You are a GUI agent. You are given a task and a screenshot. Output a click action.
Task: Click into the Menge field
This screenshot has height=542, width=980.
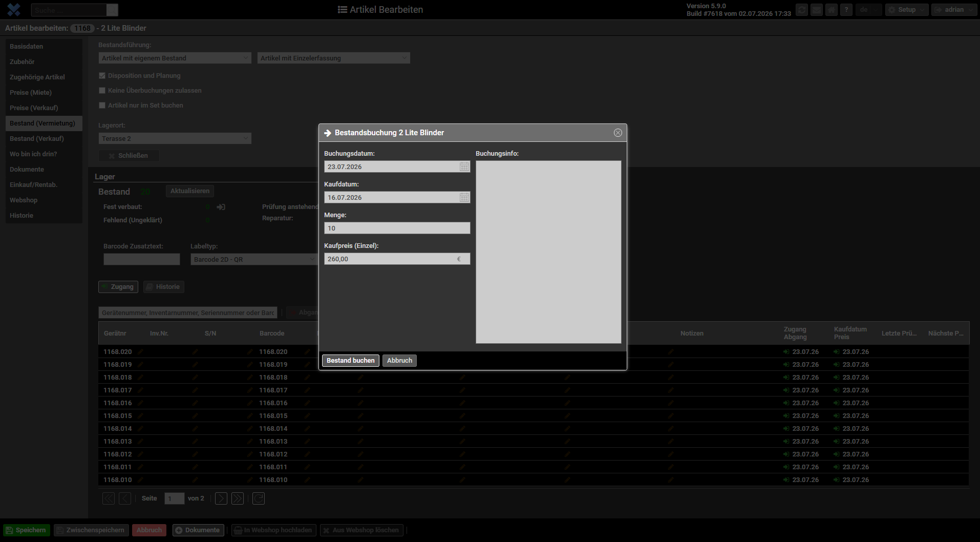click(x=397, y=228)
